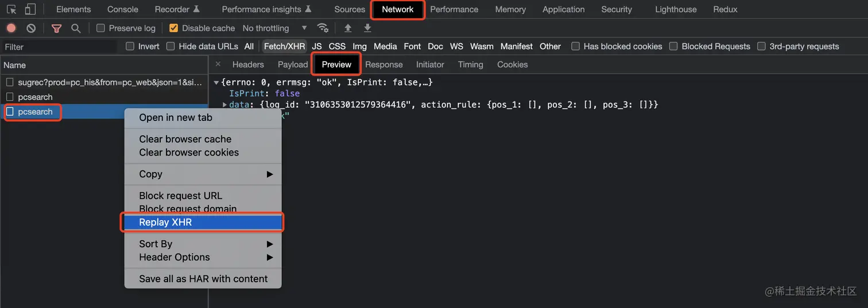Switch to Performance insights tab
The height and width of the screenshot is (308, 868).
(x=266, y=9)
